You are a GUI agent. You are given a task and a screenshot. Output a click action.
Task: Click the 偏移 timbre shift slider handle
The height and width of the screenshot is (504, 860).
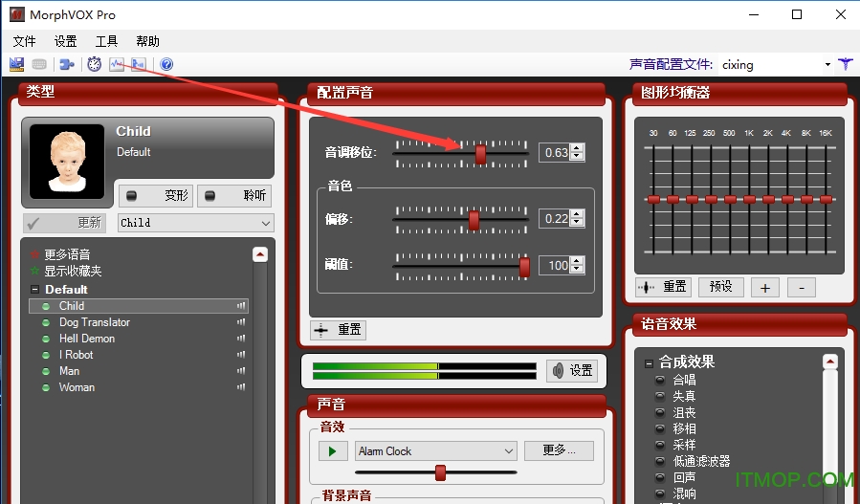coord(474,221)
